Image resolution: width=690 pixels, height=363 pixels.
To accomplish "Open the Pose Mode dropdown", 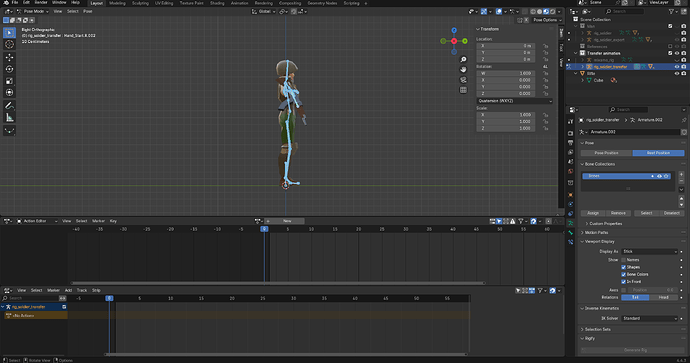I will point(33,11).
